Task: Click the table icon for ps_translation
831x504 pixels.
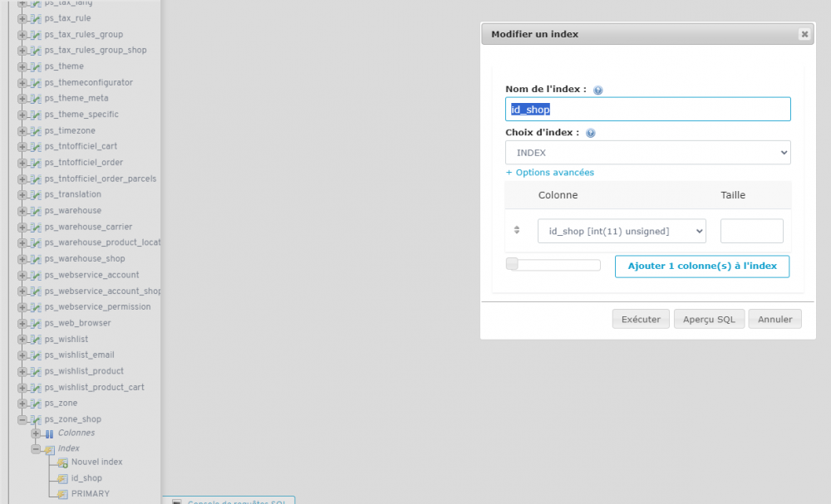Action: [36, 195]
